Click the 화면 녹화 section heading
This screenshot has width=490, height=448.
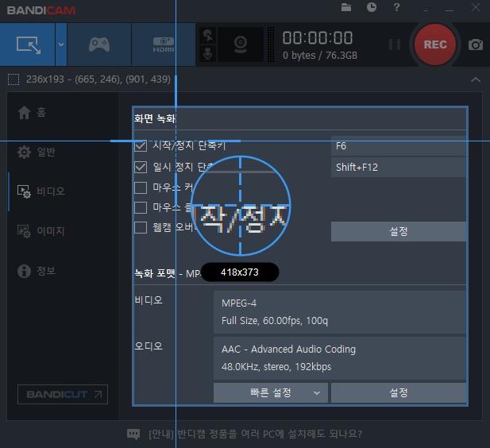[155, 118]
